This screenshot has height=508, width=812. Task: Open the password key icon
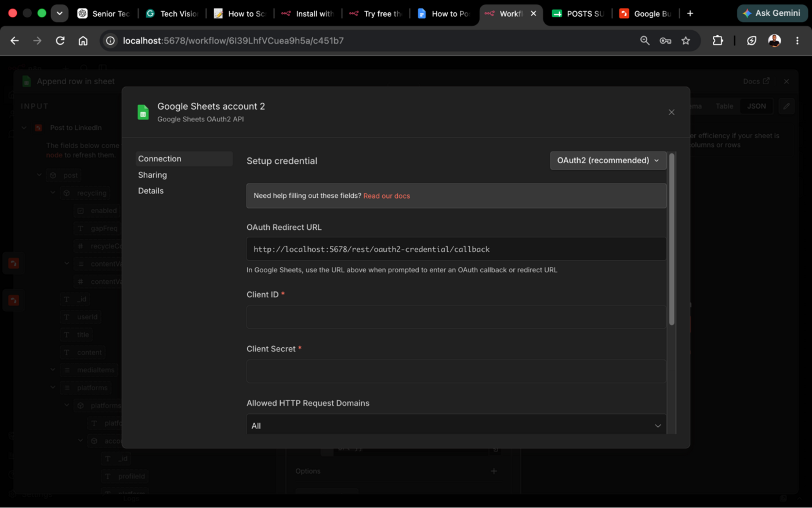pyautogui.click(x=665, y=41)
